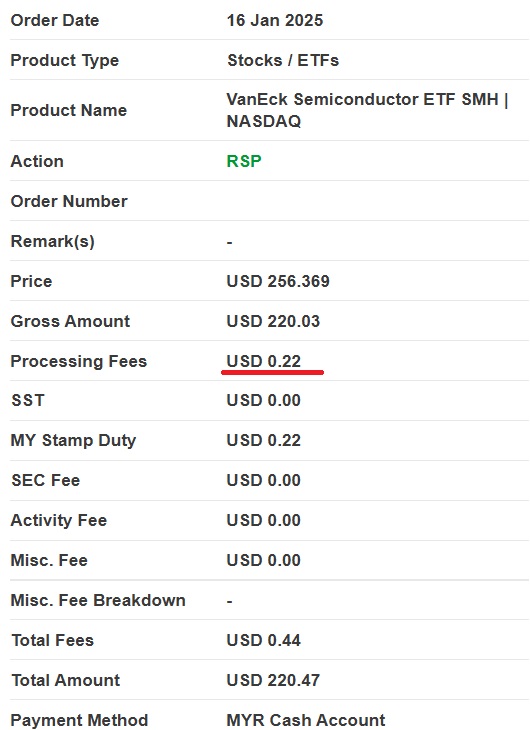Click the underlined Processing Fees value USD 0.22
530x730 pixels.
point(263,361)
